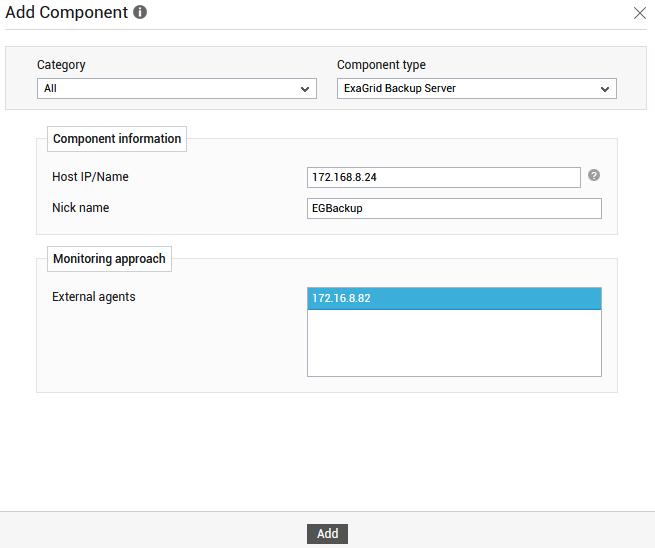Click the chevron arrow of the Category combo box
The width and height of the screenshot is (655, 548).
coord(305,89)
